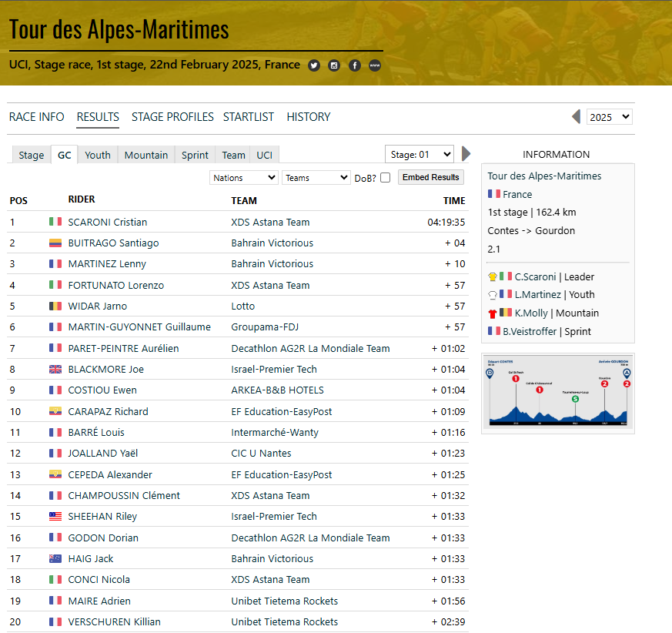Switch to the Stage results tab
This screenshot has height=633, width=672.
pos(31,155)
